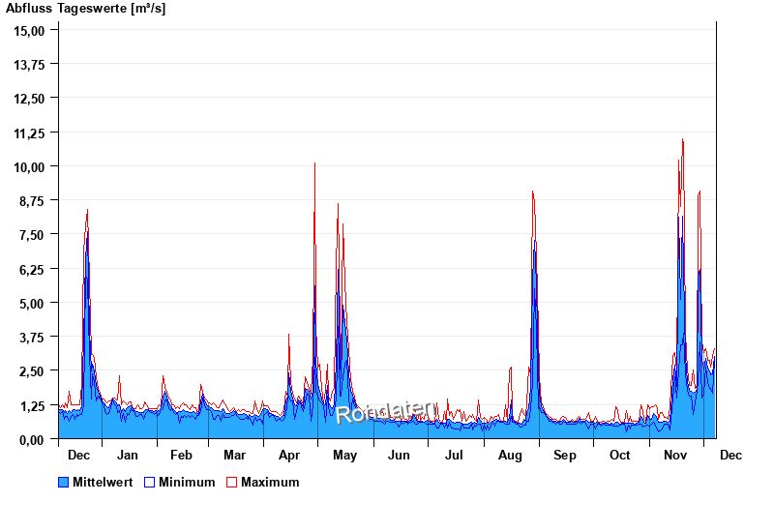The image size is (774, 532).
Task: Select the Maximum legend label text
Action: 270,482
